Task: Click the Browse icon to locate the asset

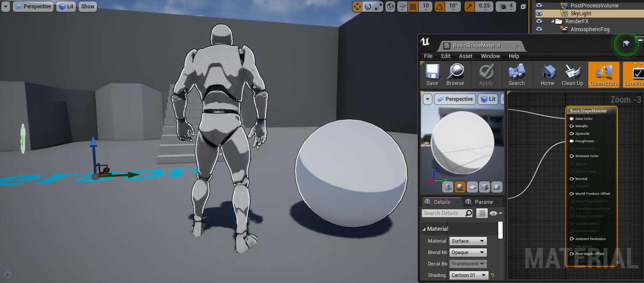Action: (456, 75)
